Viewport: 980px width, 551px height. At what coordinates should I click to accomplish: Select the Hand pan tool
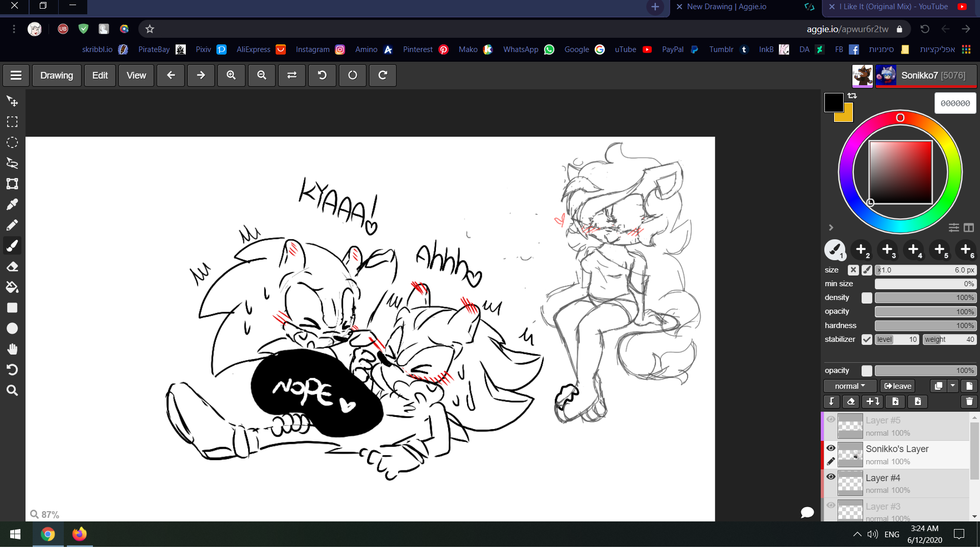tap(12, 349)
